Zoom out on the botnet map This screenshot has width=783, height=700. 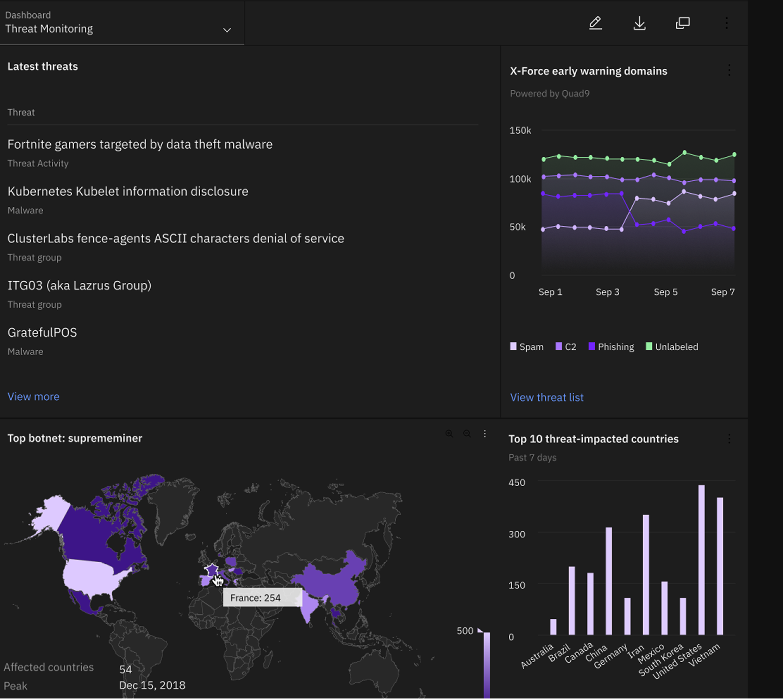pos(467,434)
